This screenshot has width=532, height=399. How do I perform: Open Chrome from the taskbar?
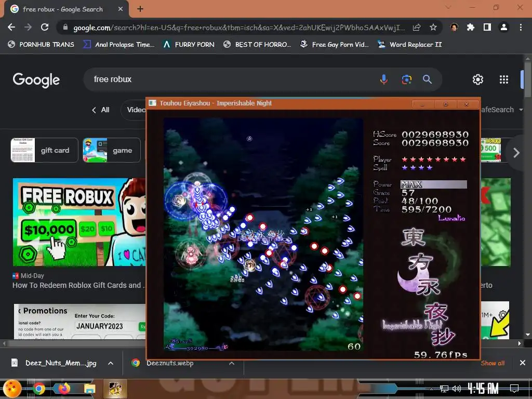pos(38,389)
